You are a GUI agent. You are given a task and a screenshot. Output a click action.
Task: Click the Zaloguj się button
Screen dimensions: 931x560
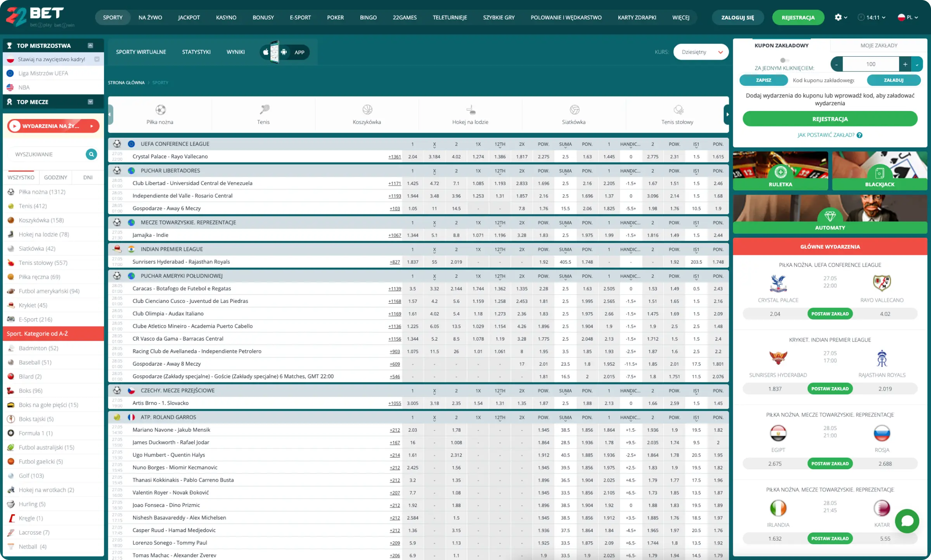click(737, 17)
